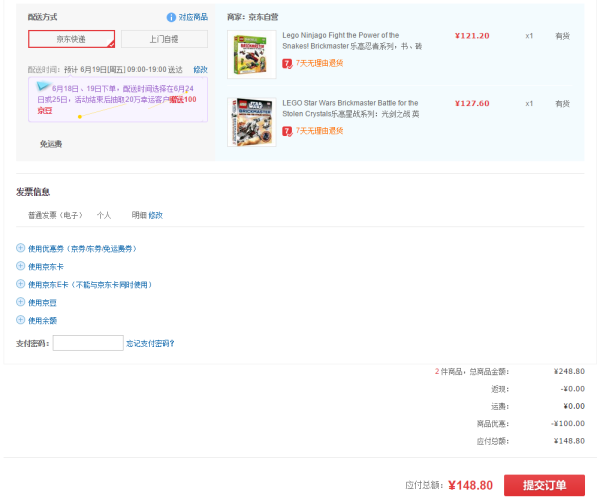Click 7天无理由退货 text under Star Wars item
This screenshot has height=501, width=600.
point(320,131)
